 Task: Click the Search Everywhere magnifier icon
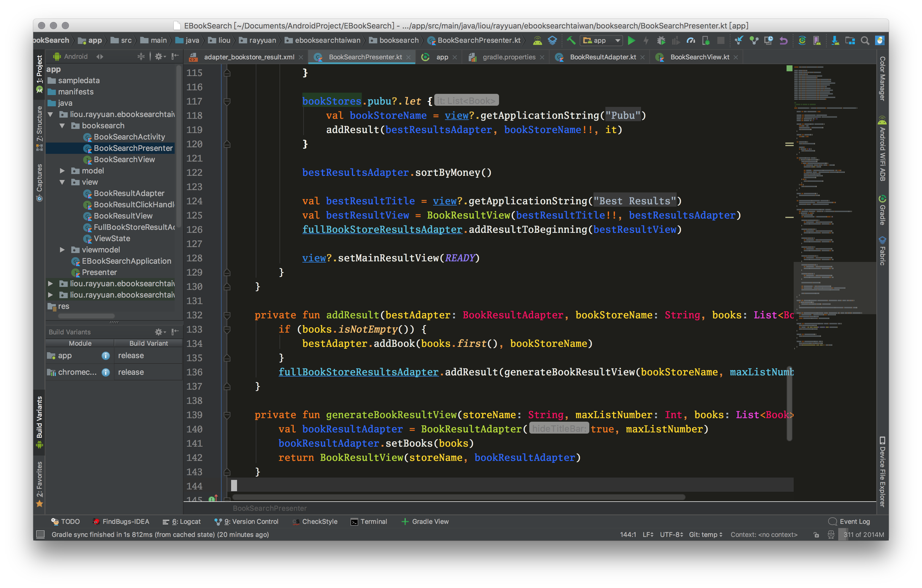pos(865,41)
